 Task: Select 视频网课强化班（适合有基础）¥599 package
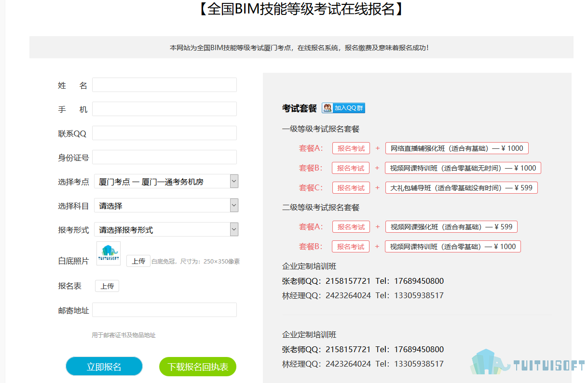[x=451, y=227]
